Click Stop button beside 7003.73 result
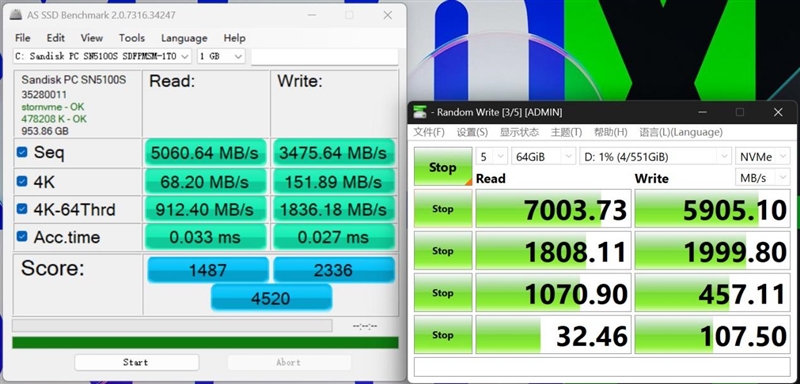This screenshot has width=800, height=384. click(442, 209)
